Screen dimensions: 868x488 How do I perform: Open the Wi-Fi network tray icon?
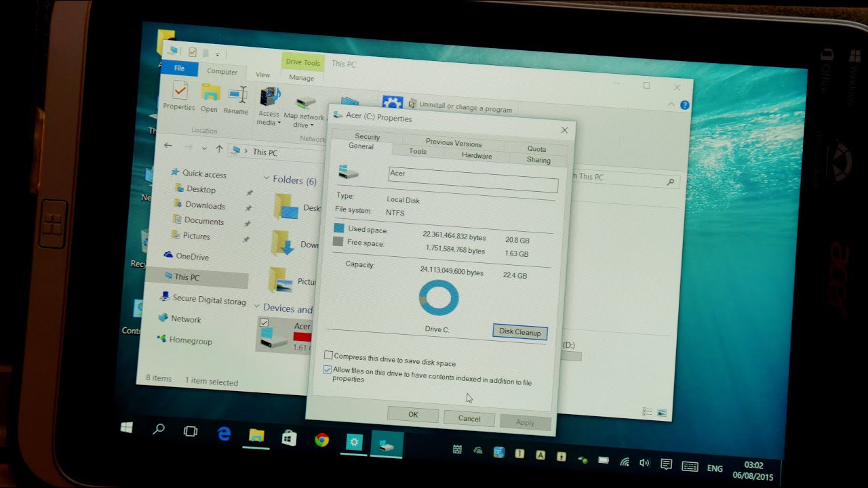[x=625, y=462]
